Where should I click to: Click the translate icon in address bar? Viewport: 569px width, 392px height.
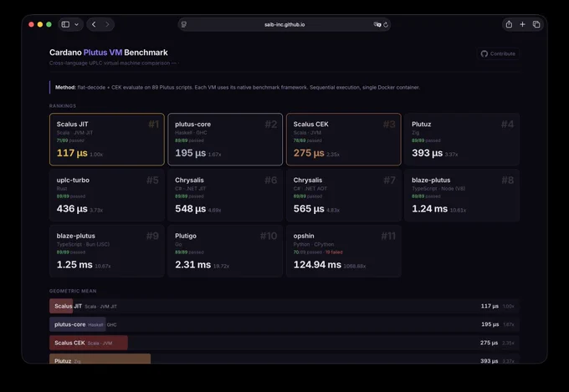click(x=377, y=24)
